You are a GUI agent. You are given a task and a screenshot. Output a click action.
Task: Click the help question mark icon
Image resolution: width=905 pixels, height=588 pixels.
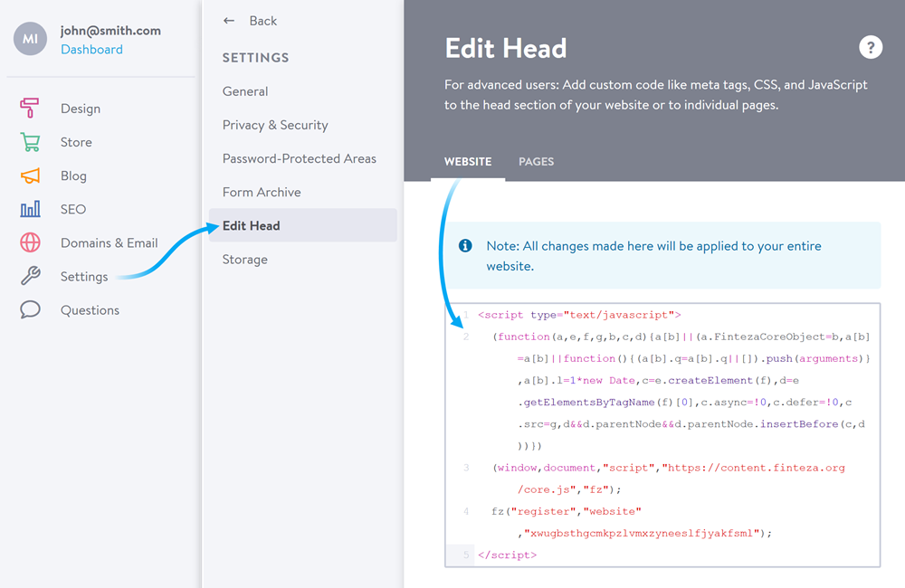[870, 48]
